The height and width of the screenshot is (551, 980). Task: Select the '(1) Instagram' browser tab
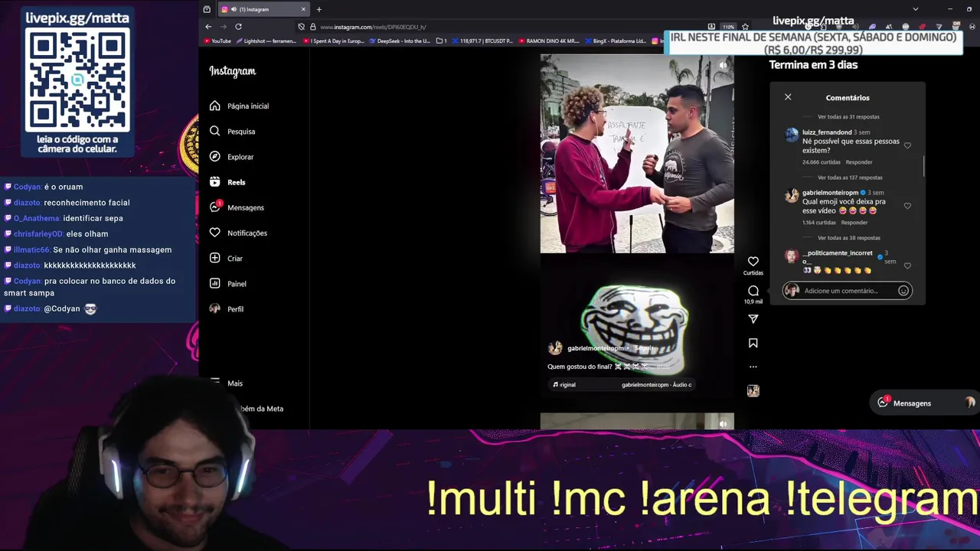[x=263, y=9]
